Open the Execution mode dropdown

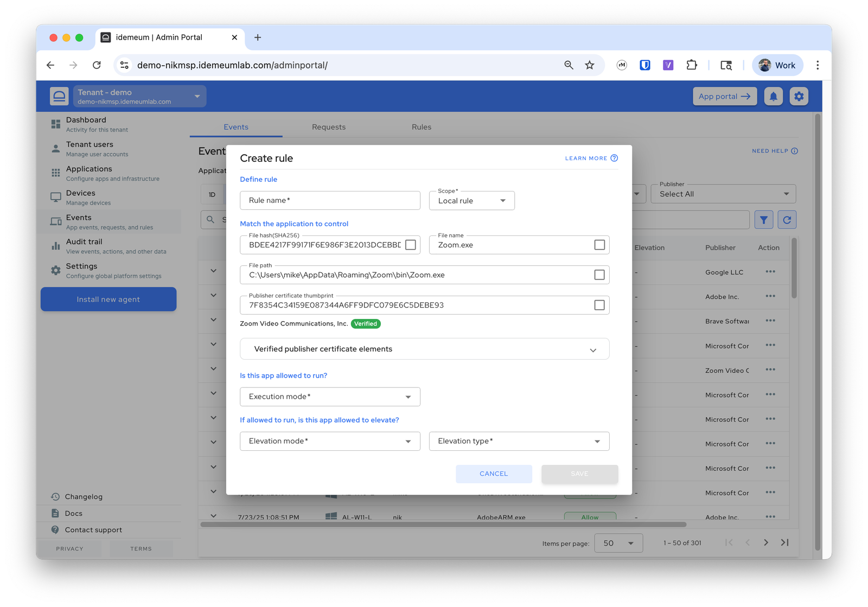click(330, 397)
